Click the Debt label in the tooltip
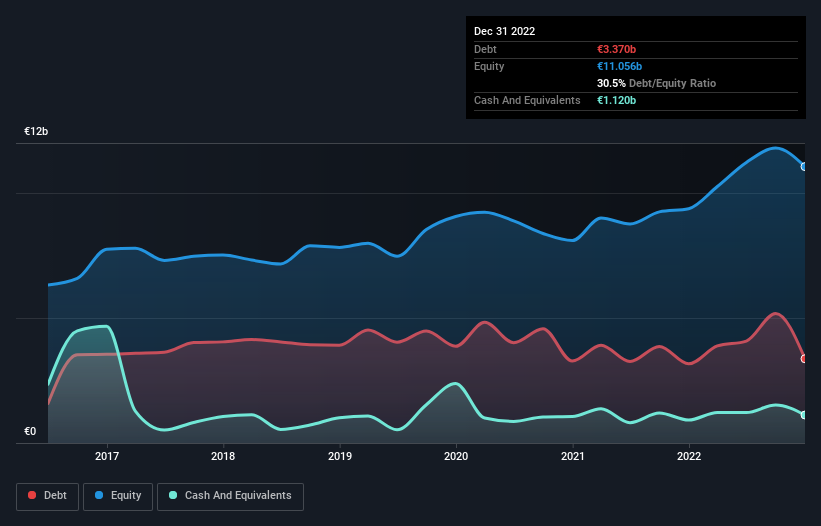 (x=485, y=49)
